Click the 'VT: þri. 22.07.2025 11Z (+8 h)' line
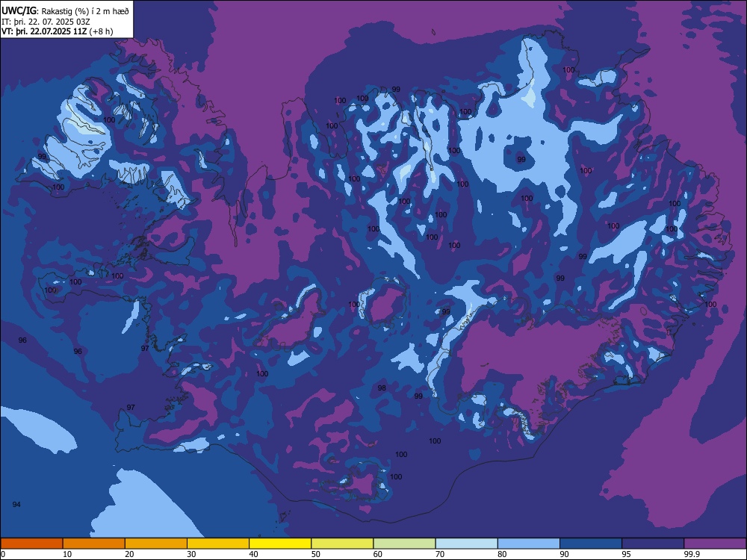 [x=58, y=31]
